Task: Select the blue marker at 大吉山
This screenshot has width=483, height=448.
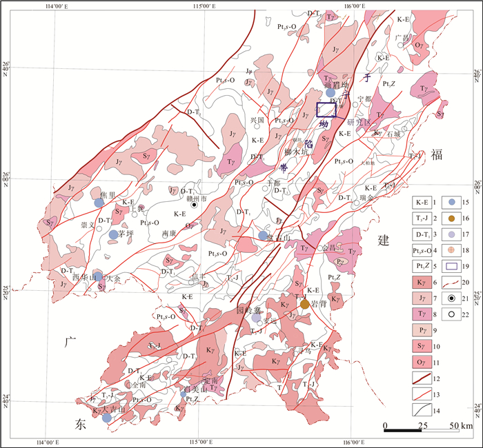Action: point(106,418)
